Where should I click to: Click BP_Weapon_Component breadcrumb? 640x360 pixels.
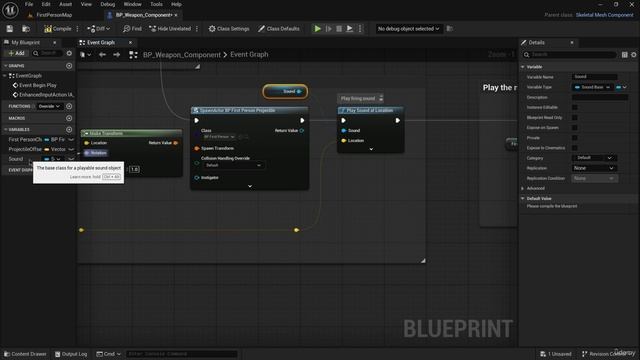point(182,55)
